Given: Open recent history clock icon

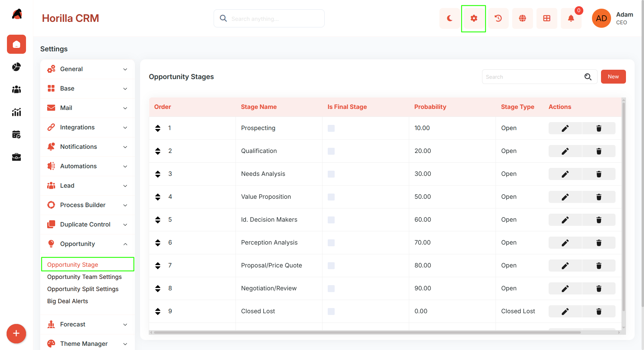Looking at the screenshot, I should (x=498, y=18).
